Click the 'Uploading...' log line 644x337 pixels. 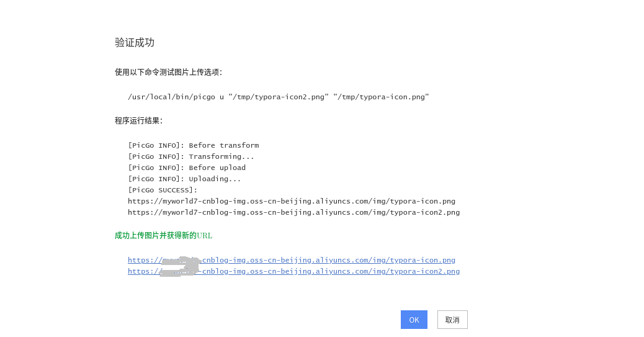point(184,179)
